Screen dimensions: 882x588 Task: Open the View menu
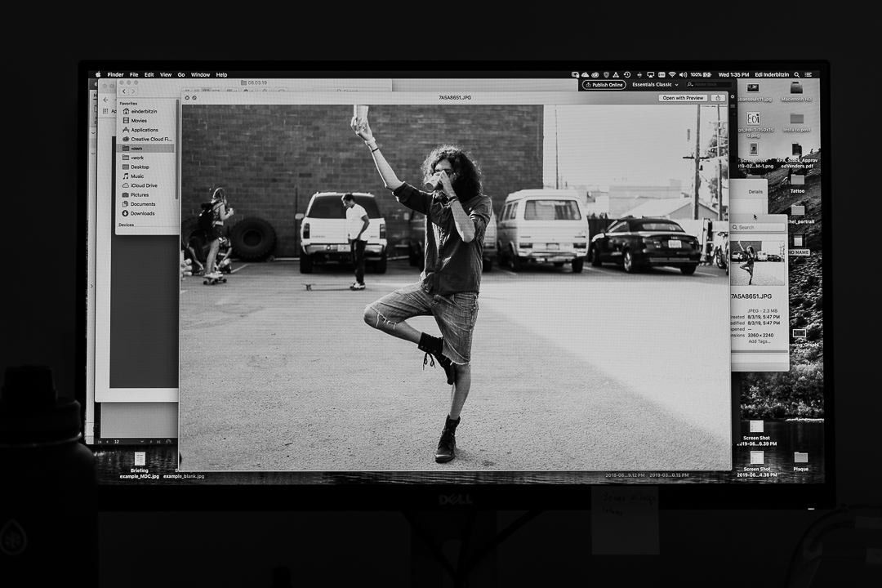click(166, 74)
